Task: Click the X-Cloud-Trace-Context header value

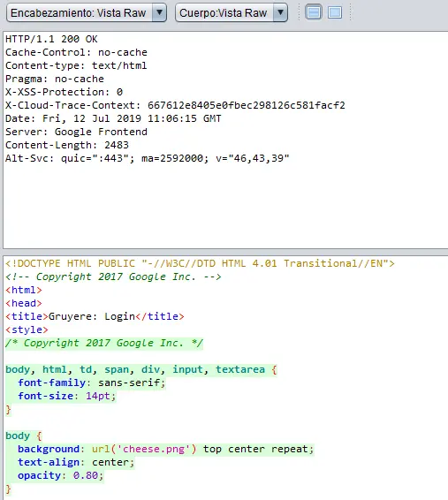Action: 247,105
